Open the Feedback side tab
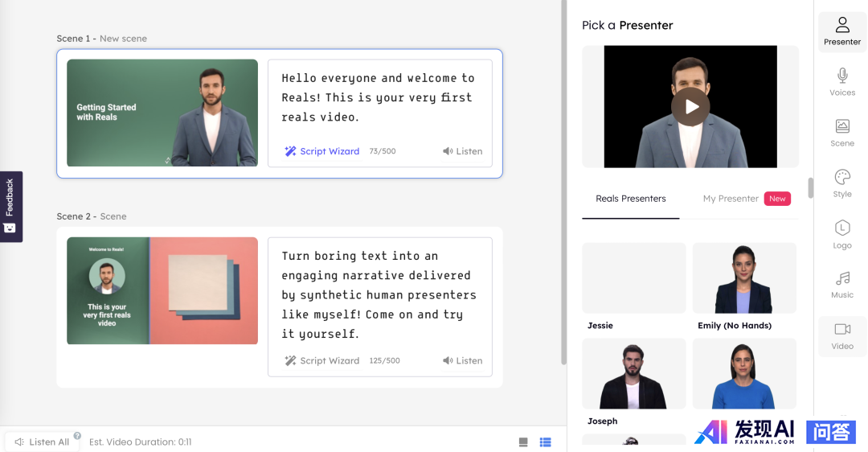Screen dimensions: 868x452 pyautogui.click(x=10, y=207)
